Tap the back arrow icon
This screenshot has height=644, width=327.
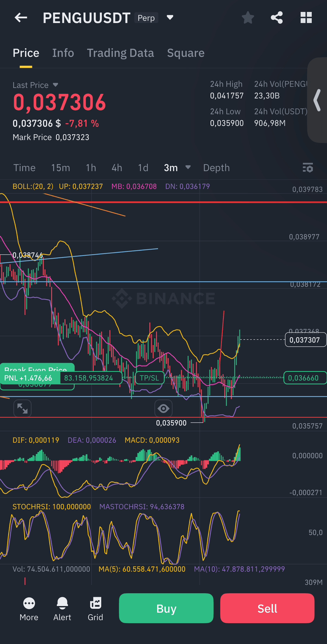pos(21,17)
